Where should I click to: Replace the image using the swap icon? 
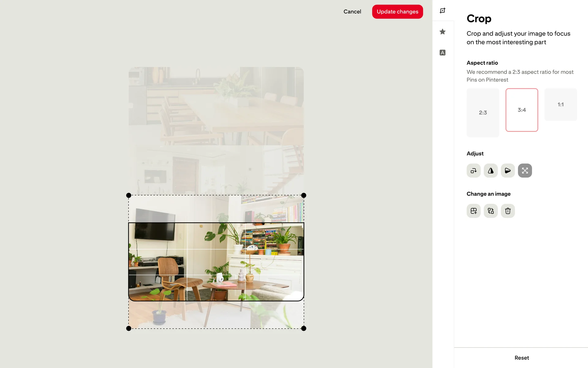(x=491, y=211)
